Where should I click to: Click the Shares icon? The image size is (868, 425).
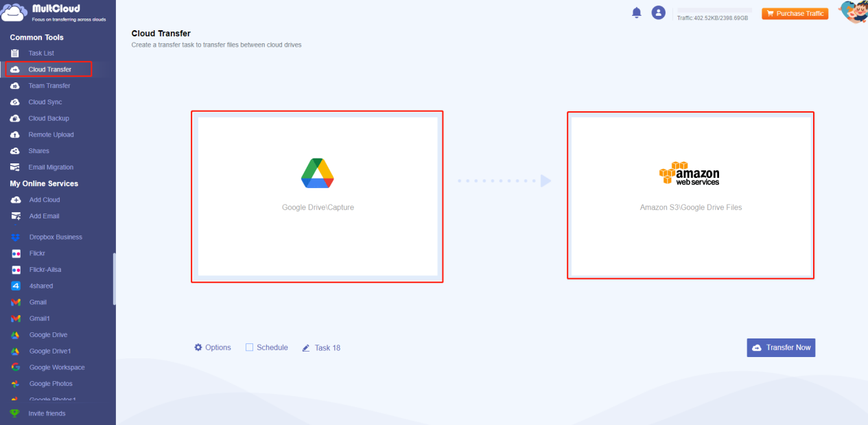(15, 151)
